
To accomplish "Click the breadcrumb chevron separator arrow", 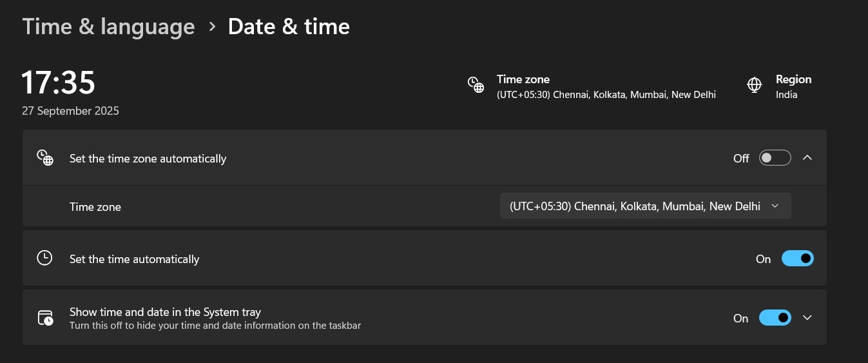I will [x=212, y=26].
